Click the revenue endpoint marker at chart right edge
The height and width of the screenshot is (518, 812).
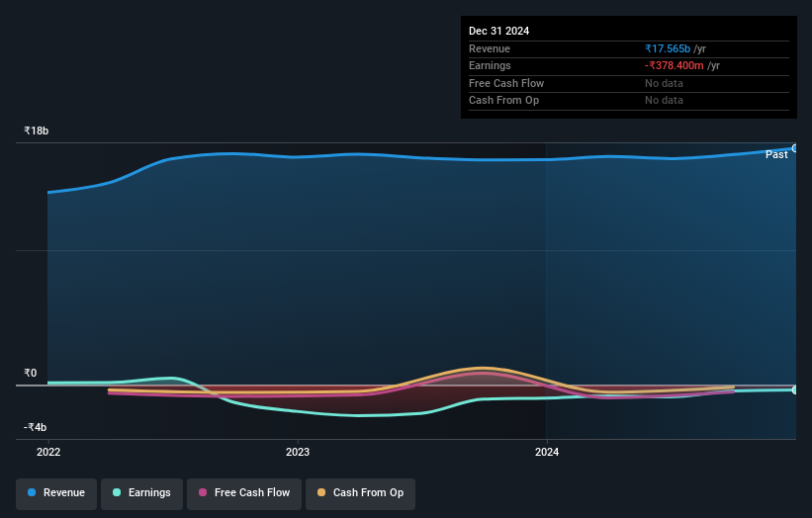[795, 148]
